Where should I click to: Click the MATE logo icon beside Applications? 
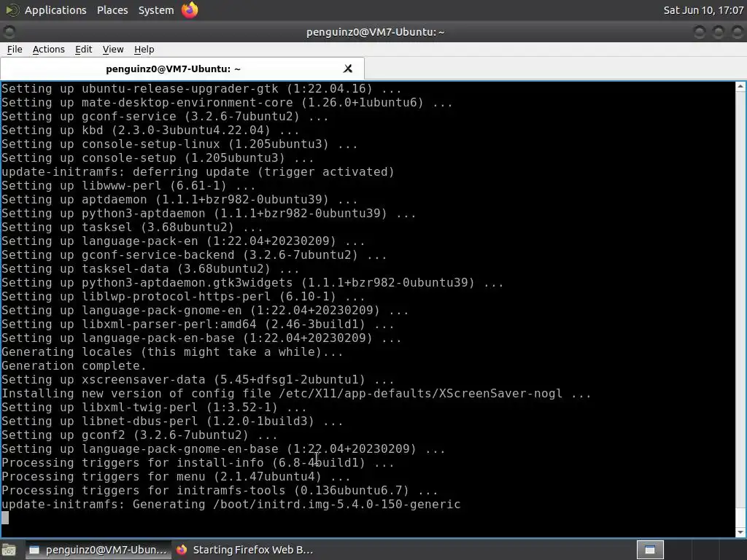pos(12,10)
